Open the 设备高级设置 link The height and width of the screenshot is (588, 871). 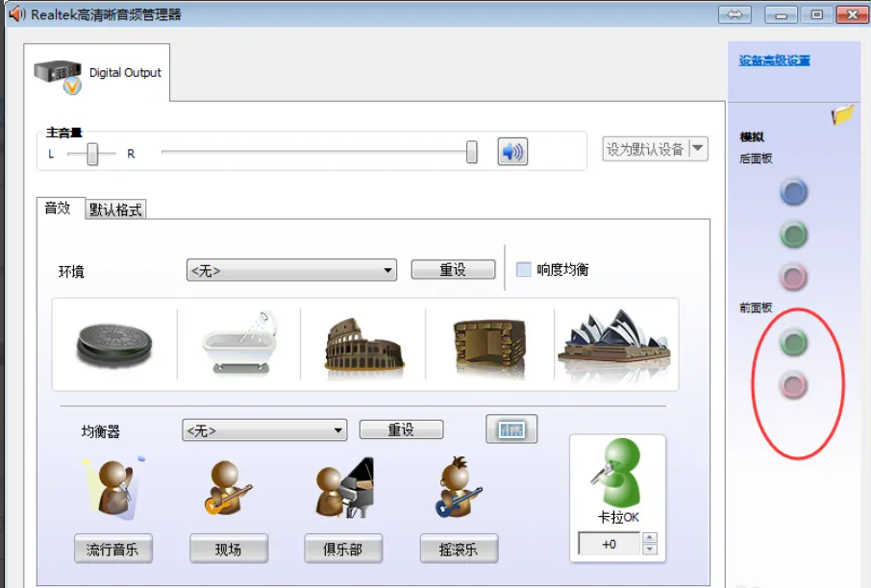(x=774, y=61)
